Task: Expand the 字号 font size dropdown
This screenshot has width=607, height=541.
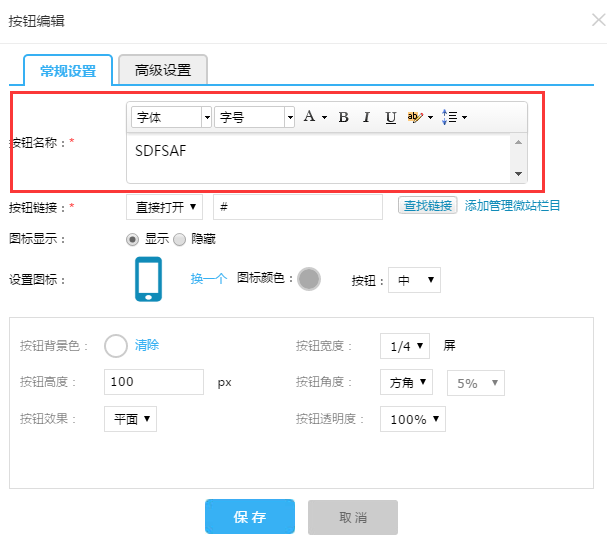Action: [x=255, y=117]
